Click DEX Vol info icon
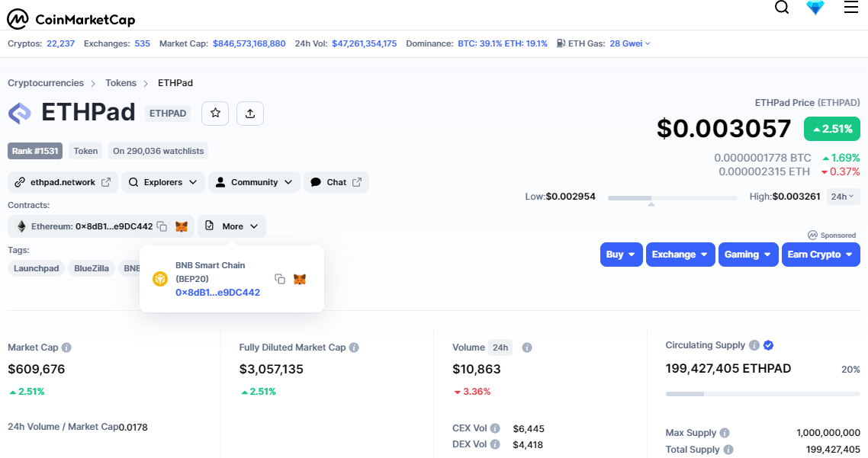The width and height of the screenshot is (868, 458). coord(496,444)
